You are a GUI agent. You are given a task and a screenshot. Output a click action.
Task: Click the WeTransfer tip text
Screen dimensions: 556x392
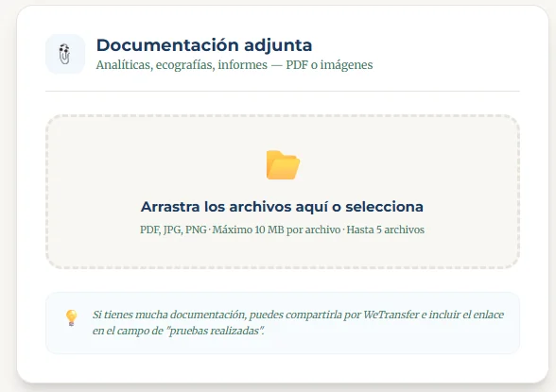point(298,323)
